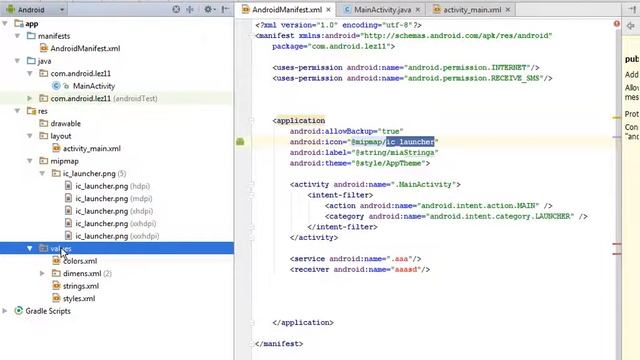Collapse the ic_launcher.png (5) group
Image resolution: width=640 pixels, height=360 pixels.
tap(42, 173)
